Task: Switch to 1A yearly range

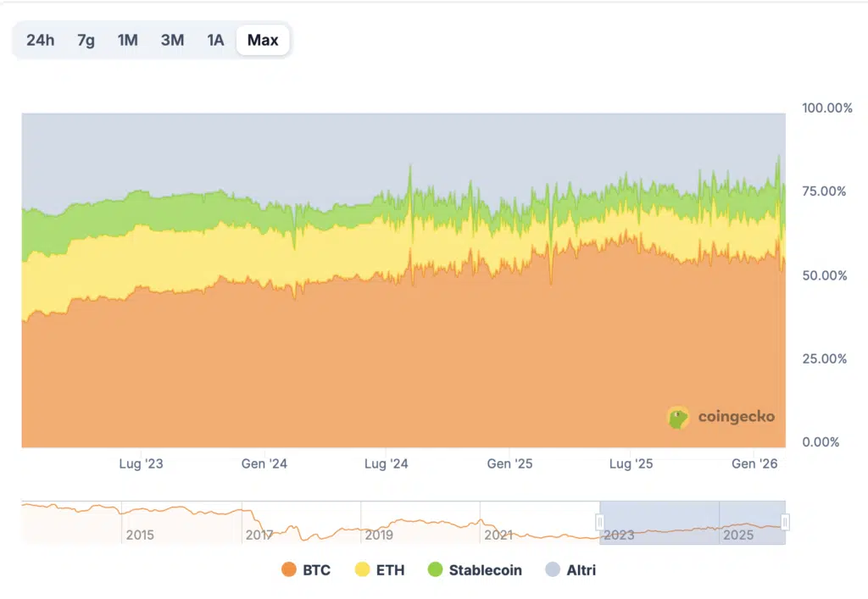Action: click(216, 40)
